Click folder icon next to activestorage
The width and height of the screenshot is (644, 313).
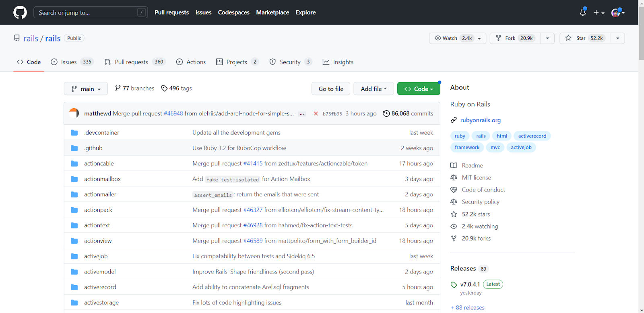click(x=74, y=303)
